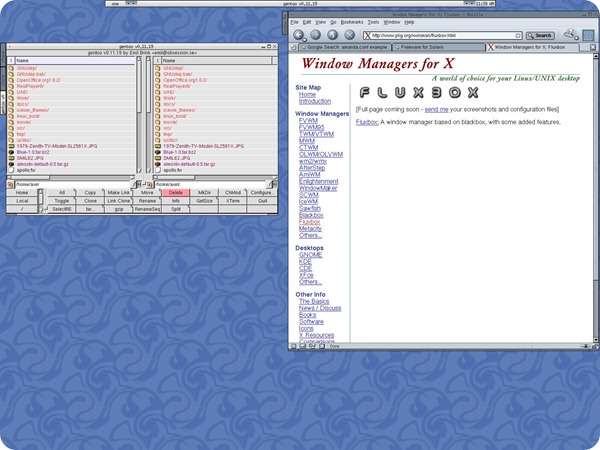Click folder icon of Work/ in right pane
The height and width of the screenshot is (450, 600).
point(158,98)
